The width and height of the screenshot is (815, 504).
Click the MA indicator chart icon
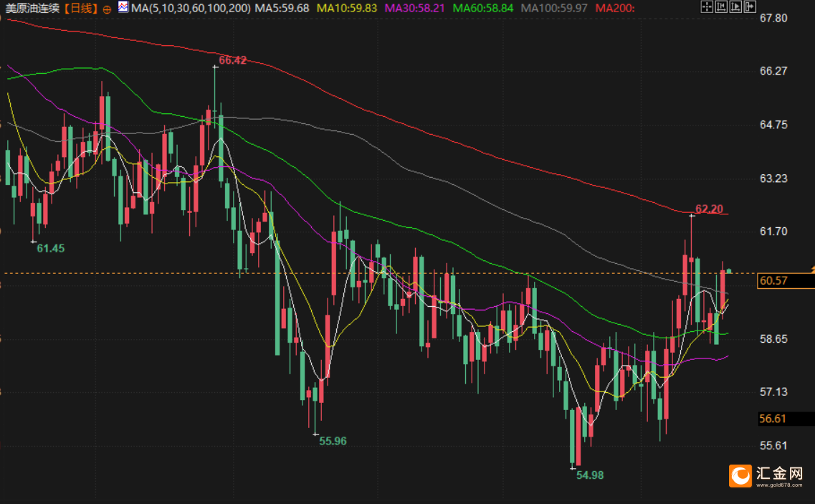coord(123,7)
